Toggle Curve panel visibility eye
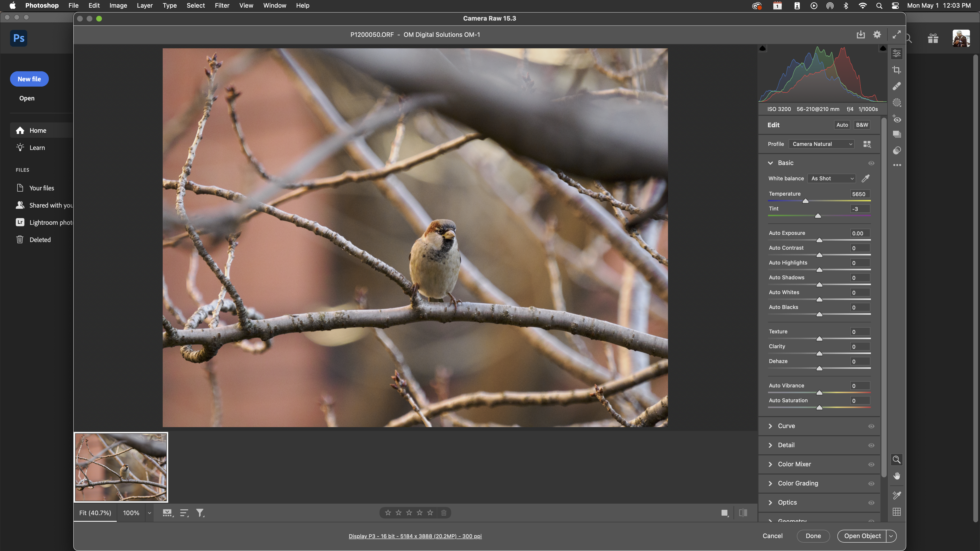This screenshot has width=980, height=551. pos(871,426)
